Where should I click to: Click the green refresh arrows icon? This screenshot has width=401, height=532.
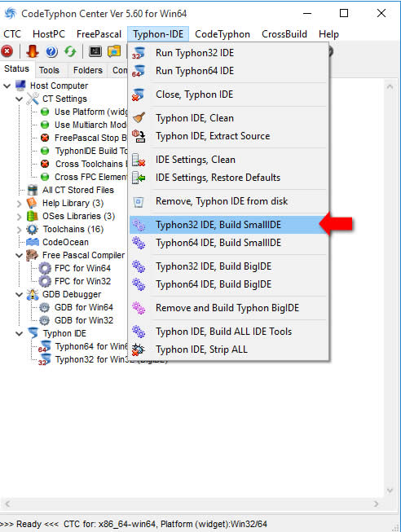(70, 51)
